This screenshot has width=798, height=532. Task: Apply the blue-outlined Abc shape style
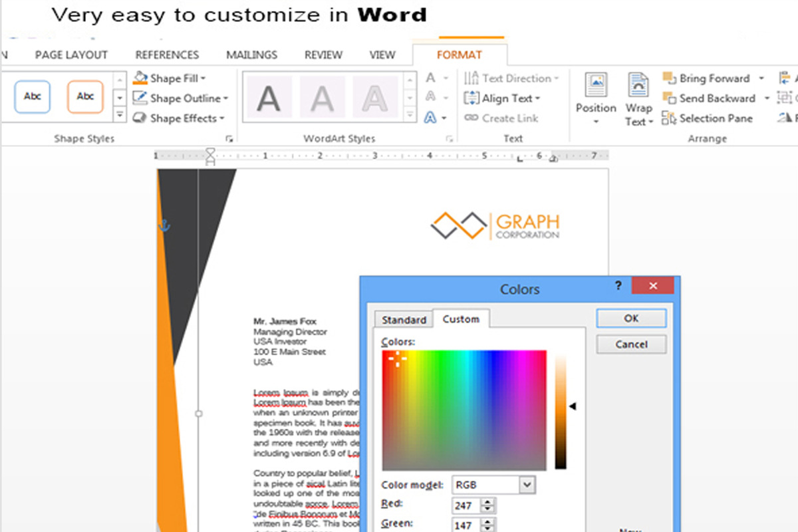[32, 97]
